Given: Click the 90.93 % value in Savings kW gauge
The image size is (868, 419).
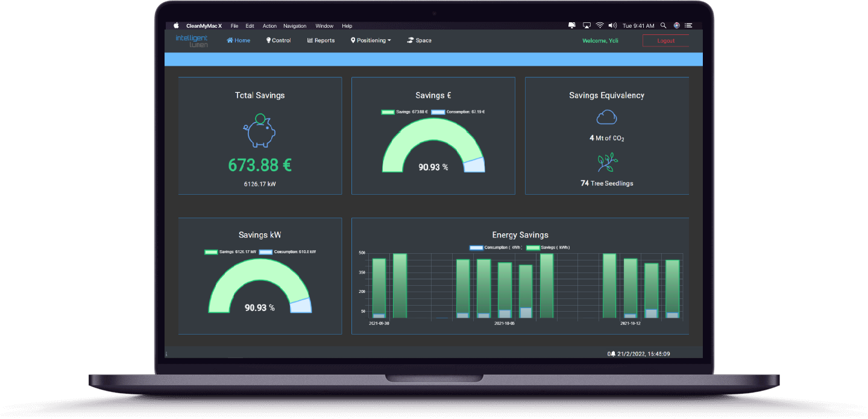Looking at the screenshot, I should [x=259, y=307].
